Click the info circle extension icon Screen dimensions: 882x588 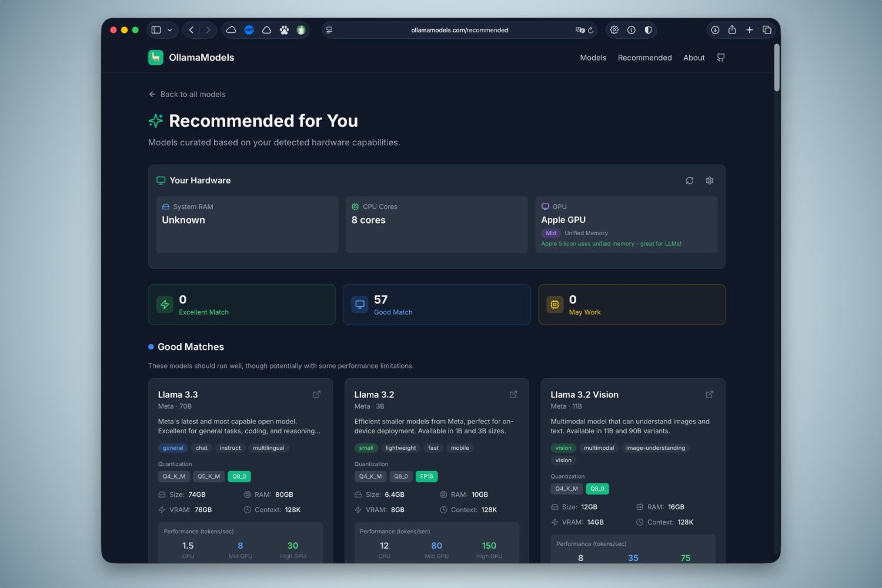click(x=631, y=30)
